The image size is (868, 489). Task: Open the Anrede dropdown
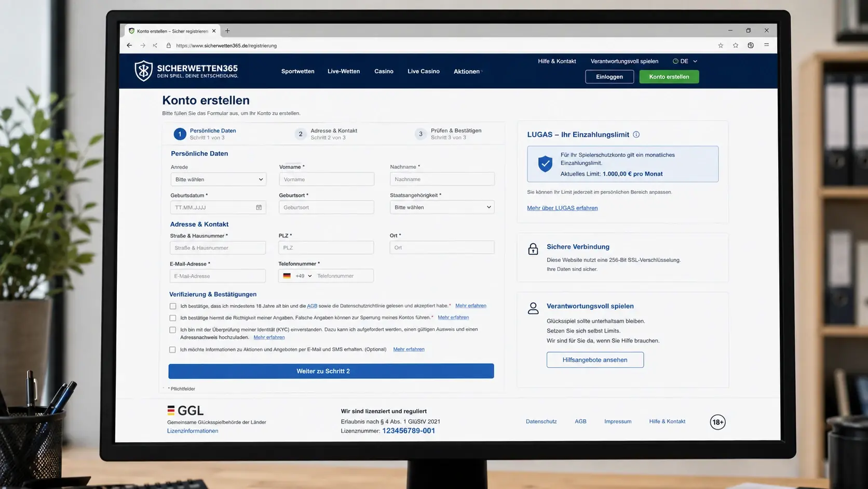[x=219, y=179]
